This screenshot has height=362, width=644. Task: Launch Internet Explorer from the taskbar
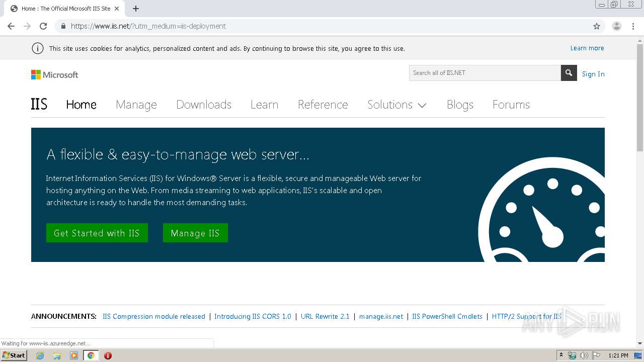[40, 355]
